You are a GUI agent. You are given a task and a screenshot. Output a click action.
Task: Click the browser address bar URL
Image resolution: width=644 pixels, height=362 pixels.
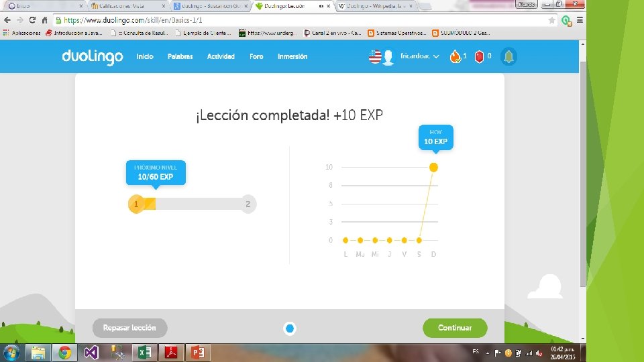tap(133, 20)
